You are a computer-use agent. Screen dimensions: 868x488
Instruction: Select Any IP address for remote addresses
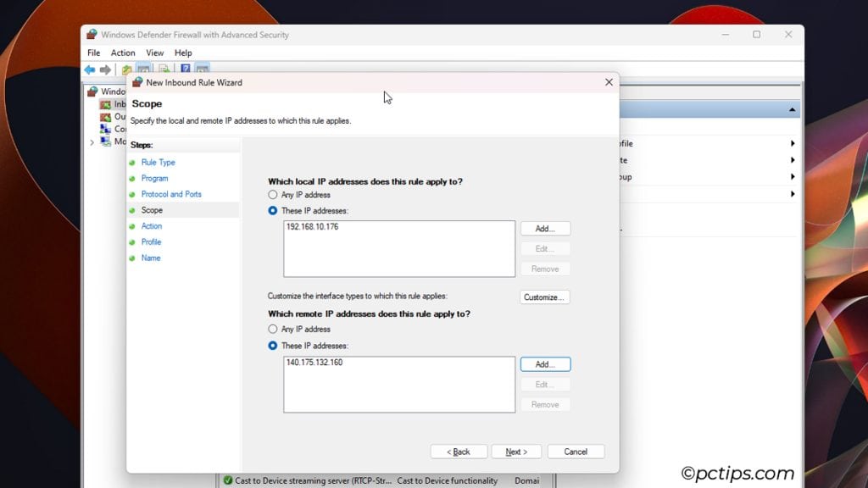273,330
